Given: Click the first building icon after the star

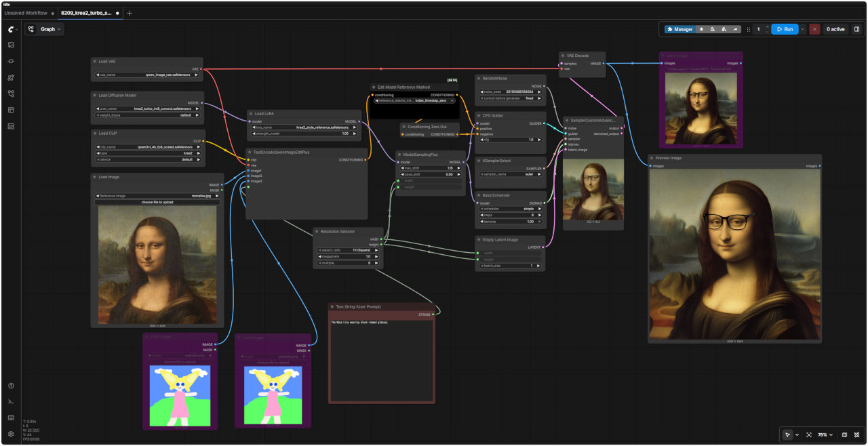Looking at the screenshot, I should click(713, 29).
